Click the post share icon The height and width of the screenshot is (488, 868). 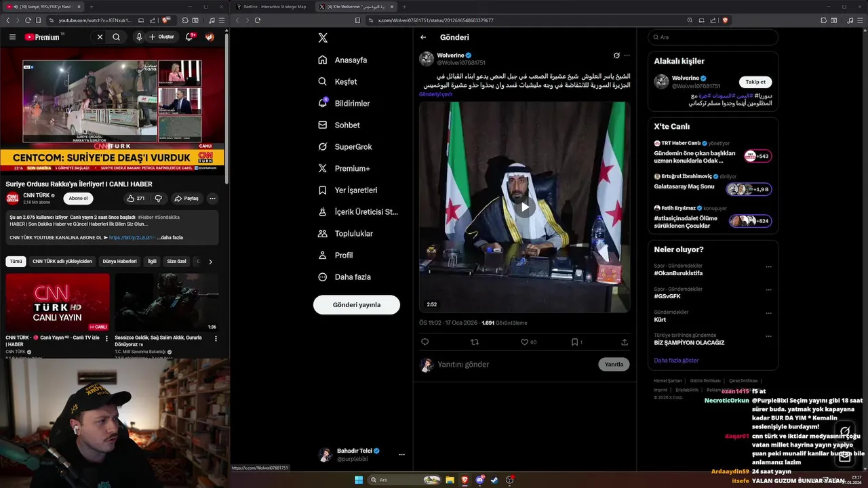coord(625,342)
